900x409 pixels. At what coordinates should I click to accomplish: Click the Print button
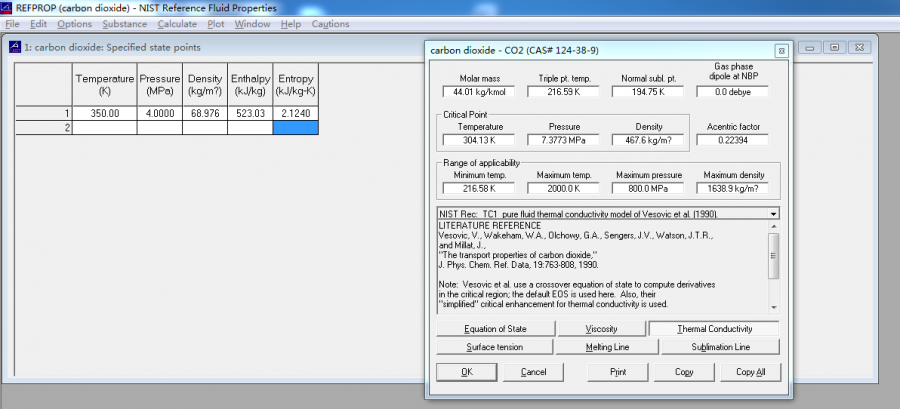click(618, 372)
